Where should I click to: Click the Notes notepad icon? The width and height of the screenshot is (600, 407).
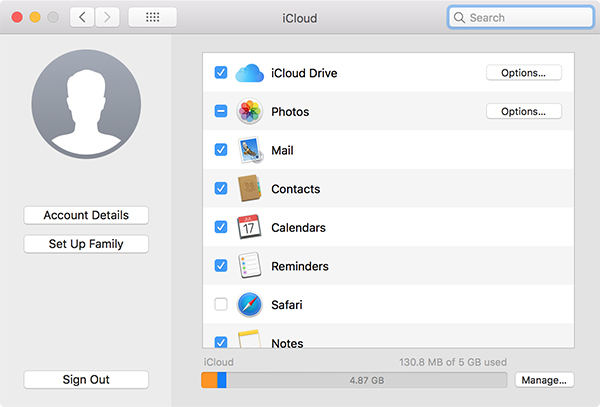click(x=249, y=339)
